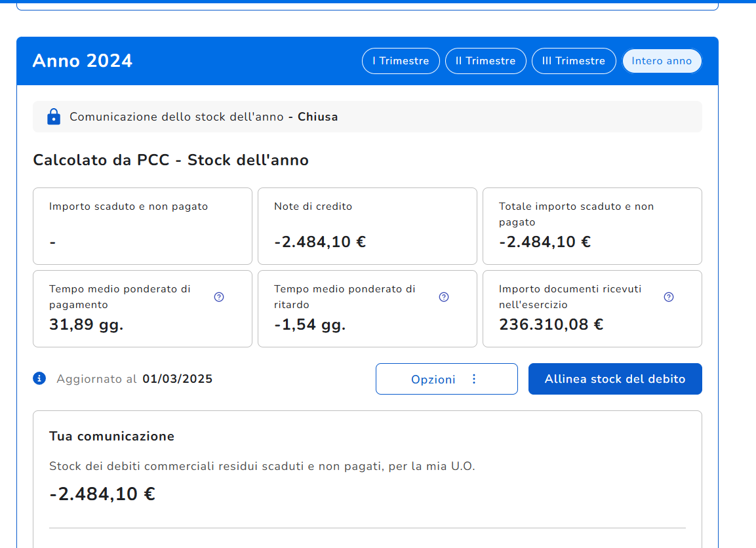This screenshot has height=548, width=756.
Task: Click the 236.310,08 € documents amount
Action: click(551, 324)
